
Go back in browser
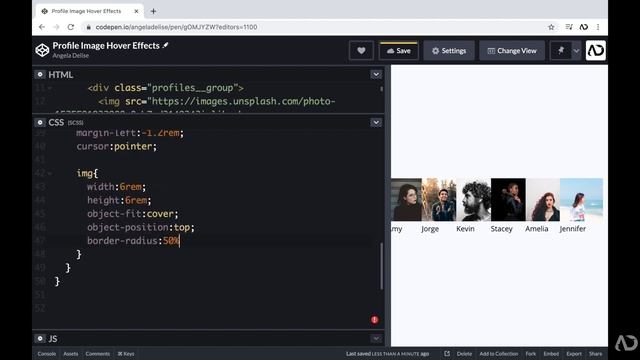[42, 27]
